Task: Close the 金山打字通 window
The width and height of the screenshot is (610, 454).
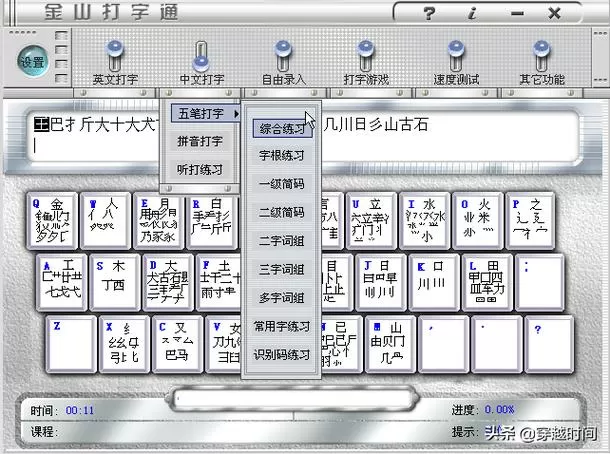Action: pos(554,14)
